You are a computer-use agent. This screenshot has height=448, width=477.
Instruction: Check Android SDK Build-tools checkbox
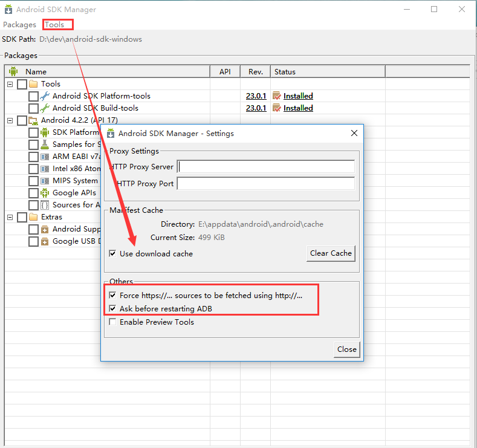click(x=33, y=108)
